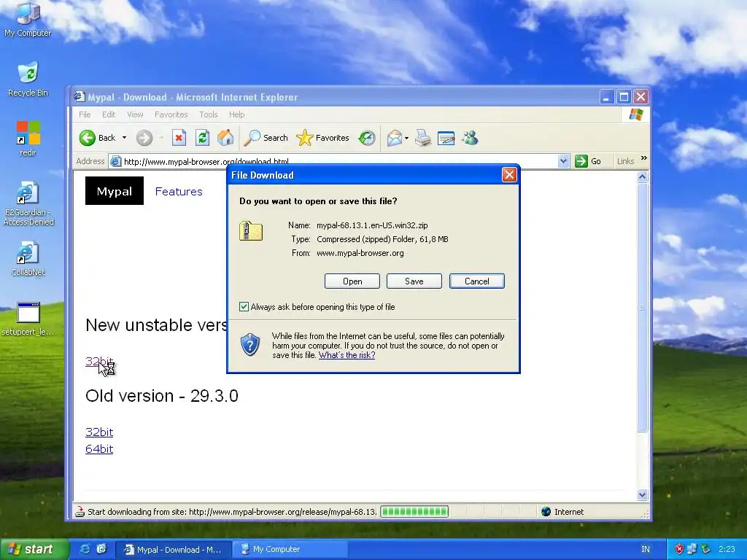The height and width of the screenshot is (560, 747).
Task: Click the network connection tray icon
Action: [x=693, y=549]
